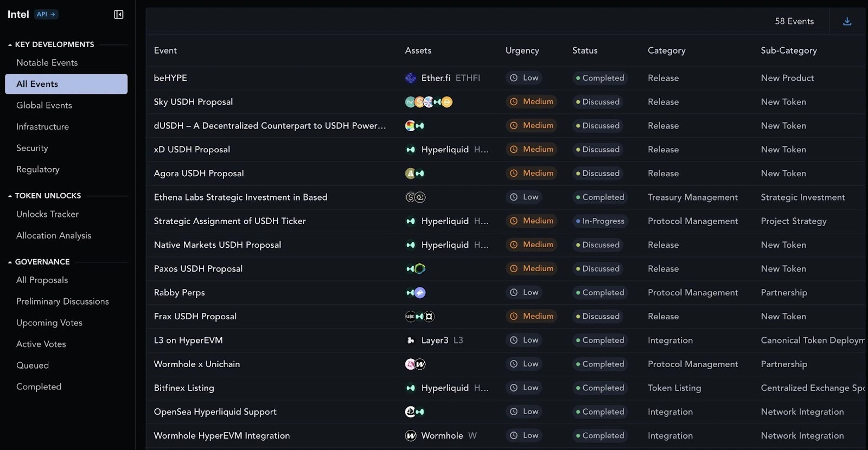Click the Ether.fi asset icon

tap(411, 78)
